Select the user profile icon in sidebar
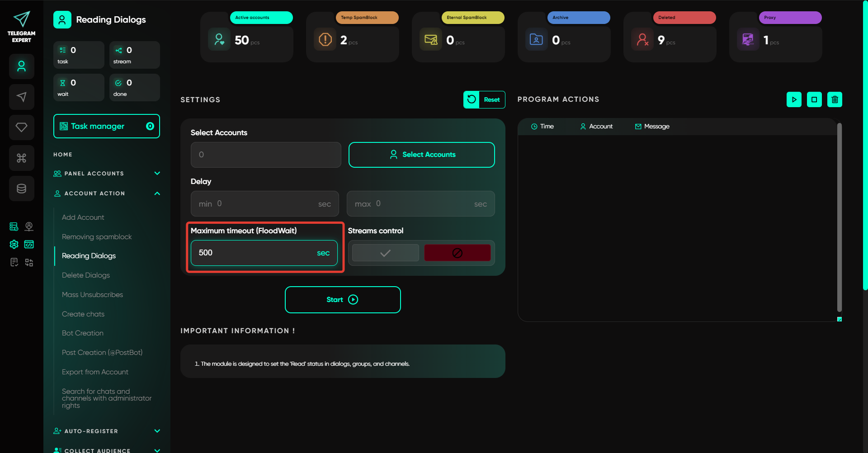The width and height of the screenshot is (868, 453). pos(21,66)
